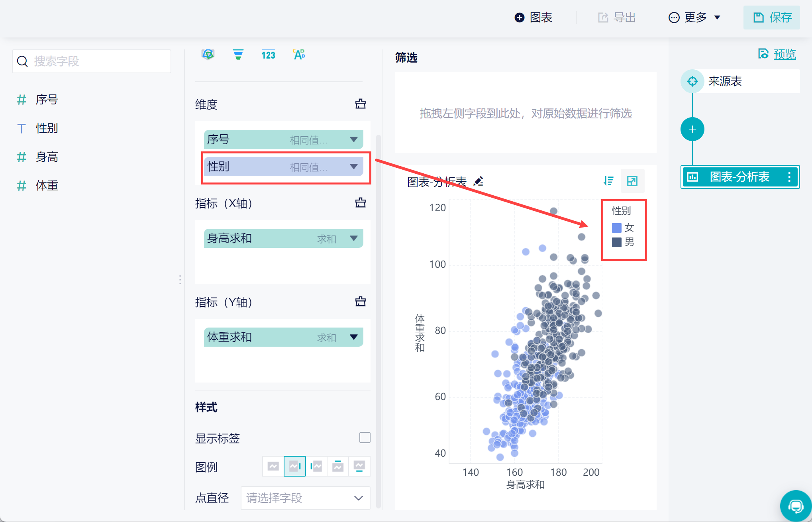Select the funnel chart type icon

point(238,55)
